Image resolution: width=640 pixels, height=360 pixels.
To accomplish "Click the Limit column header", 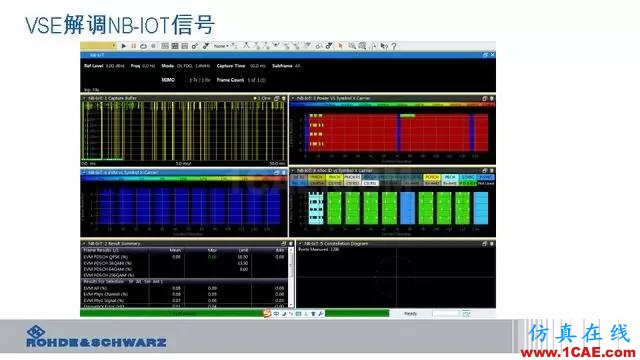I will point(243,250).
